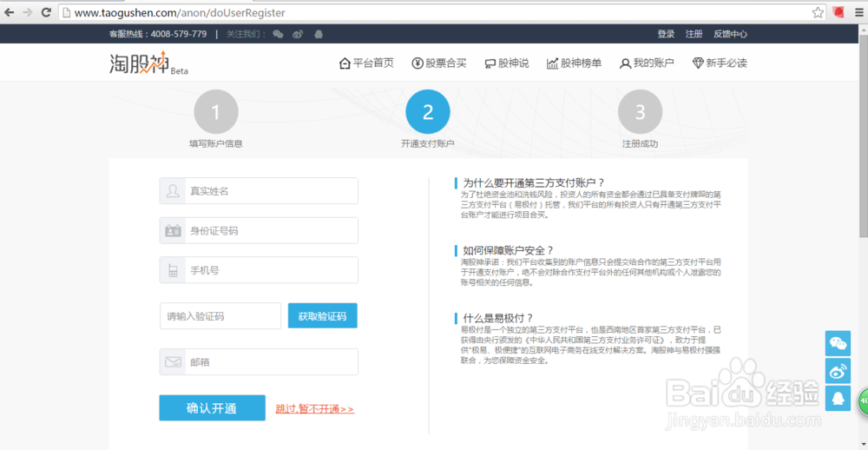The image size is (868, 450).
Task: Click heading 为什么要开通第三方支付账户？
Action: point(534,183)
